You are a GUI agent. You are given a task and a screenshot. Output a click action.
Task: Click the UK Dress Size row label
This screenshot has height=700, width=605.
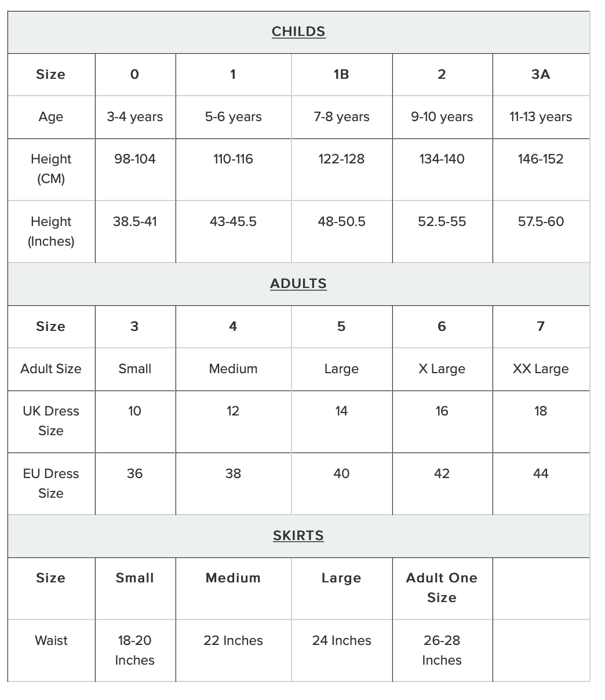click(51, 421)
